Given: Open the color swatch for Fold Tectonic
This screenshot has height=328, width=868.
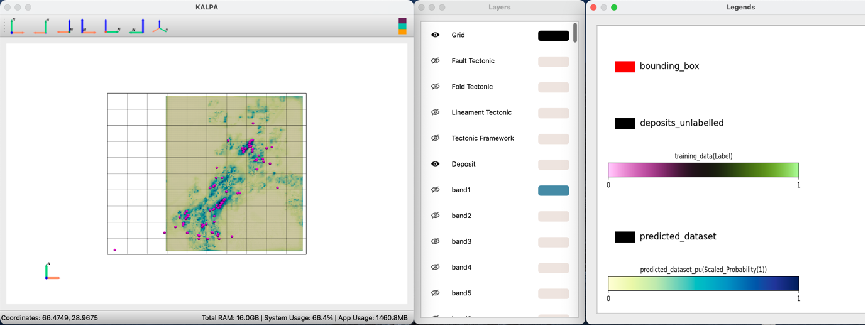Looking at the screenshot, I should 554,87.
